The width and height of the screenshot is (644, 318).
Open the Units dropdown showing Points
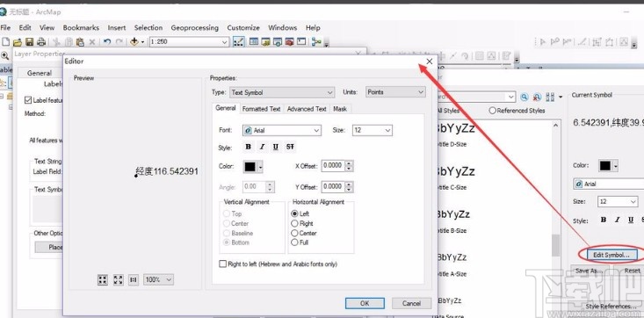point(395,92)
